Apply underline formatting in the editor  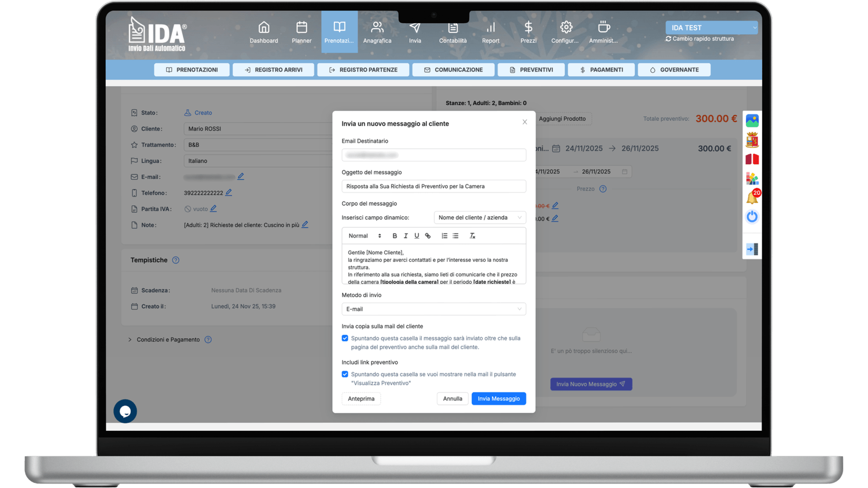click(x=417, y=236)
